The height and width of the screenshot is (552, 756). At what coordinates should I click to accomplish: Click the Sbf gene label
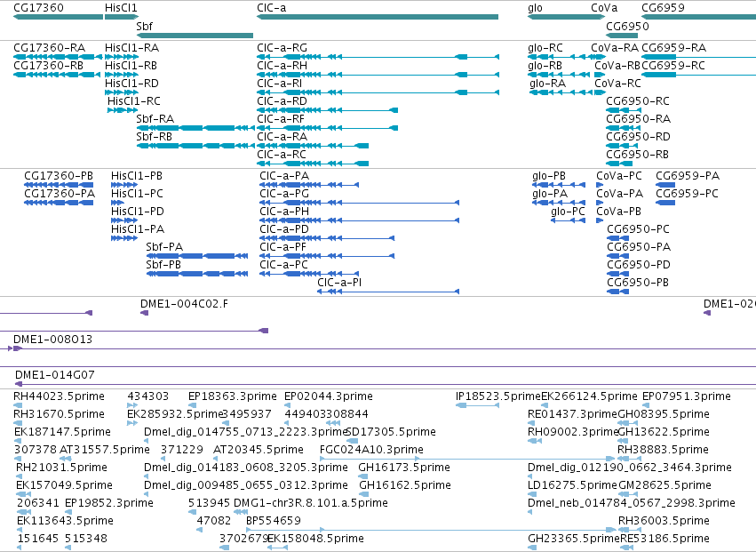click(144, 26)
